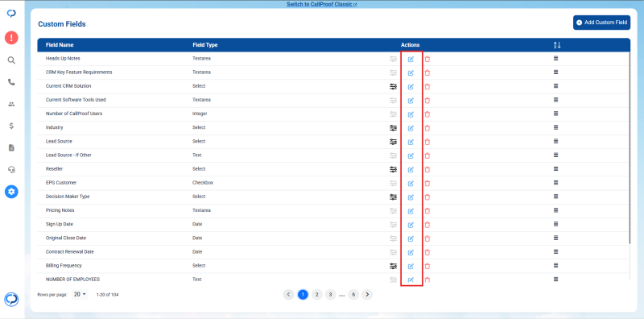Click the next page arrow
644x319 pixels.
(x=368, y=294)
